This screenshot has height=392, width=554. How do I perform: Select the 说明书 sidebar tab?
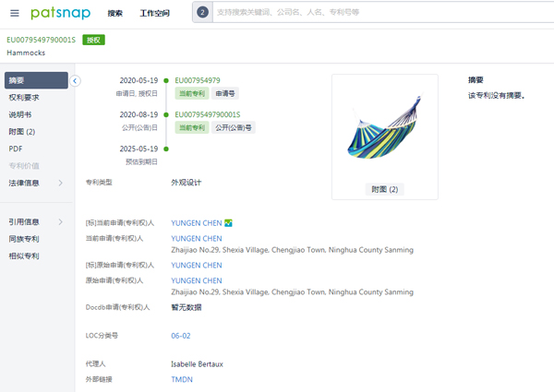19,114
